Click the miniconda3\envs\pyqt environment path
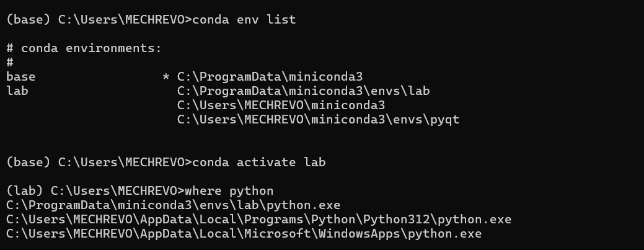 point(318,120)
